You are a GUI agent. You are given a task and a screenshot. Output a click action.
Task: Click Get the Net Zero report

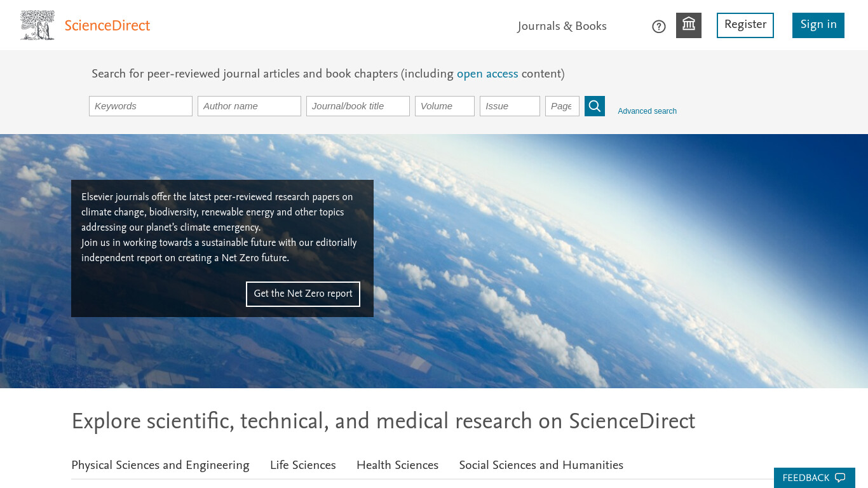pyautogui.click(x=303, y=294)
